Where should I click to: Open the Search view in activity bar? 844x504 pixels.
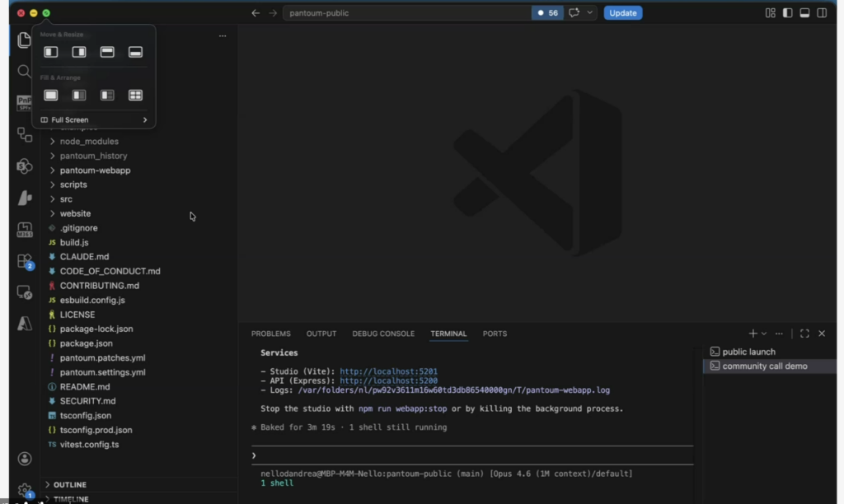pyautogui.click(x=25, y=72)
